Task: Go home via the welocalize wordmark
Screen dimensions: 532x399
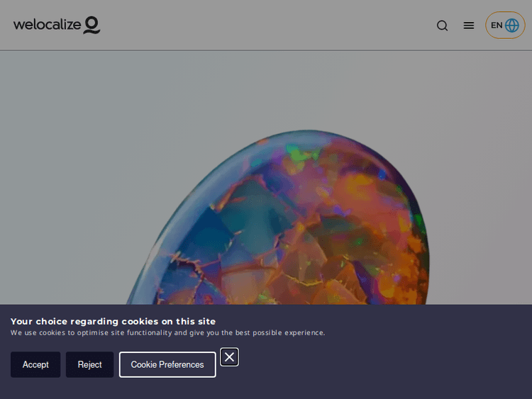Action: tap(47, 25)
